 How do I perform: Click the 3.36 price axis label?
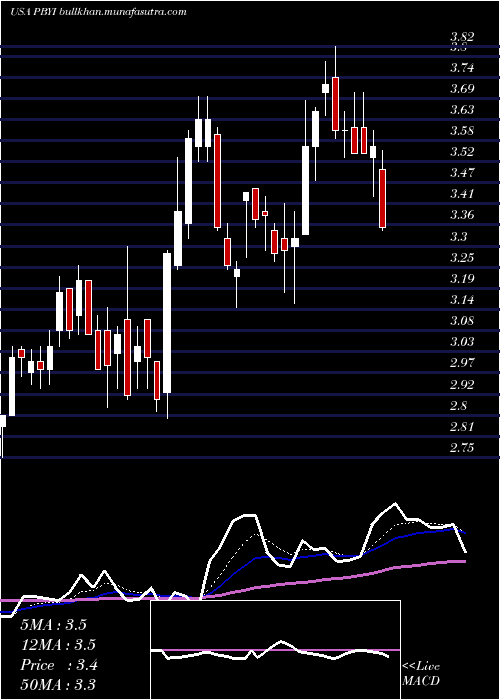pyautogui.click(x=462, y=215)
